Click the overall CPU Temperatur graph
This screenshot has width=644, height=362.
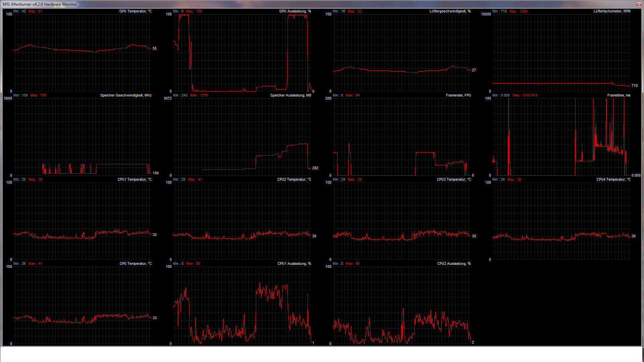pos(82,305)
